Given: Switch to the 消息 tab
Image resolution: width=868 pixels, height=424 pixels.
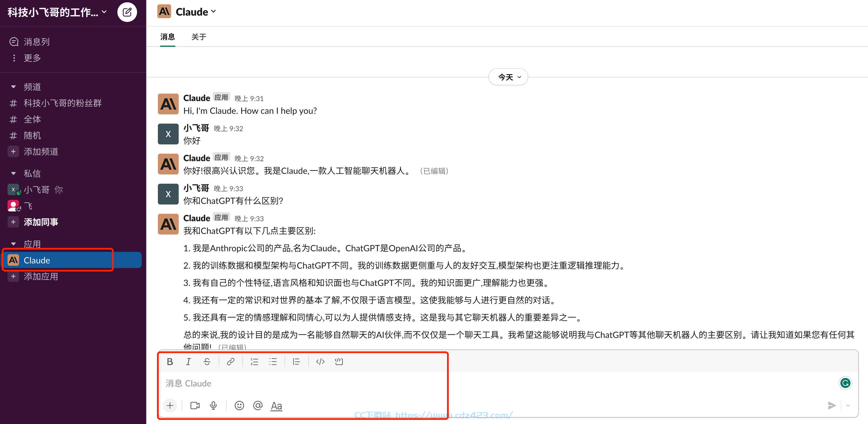Looking at the screenshot, I should (x=167, y=37).
